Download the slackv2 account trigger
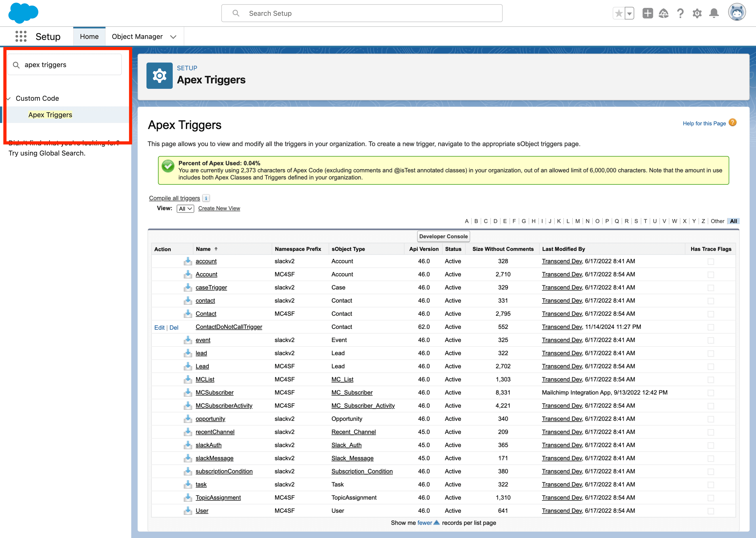The image size is (756, 538). 188,261
